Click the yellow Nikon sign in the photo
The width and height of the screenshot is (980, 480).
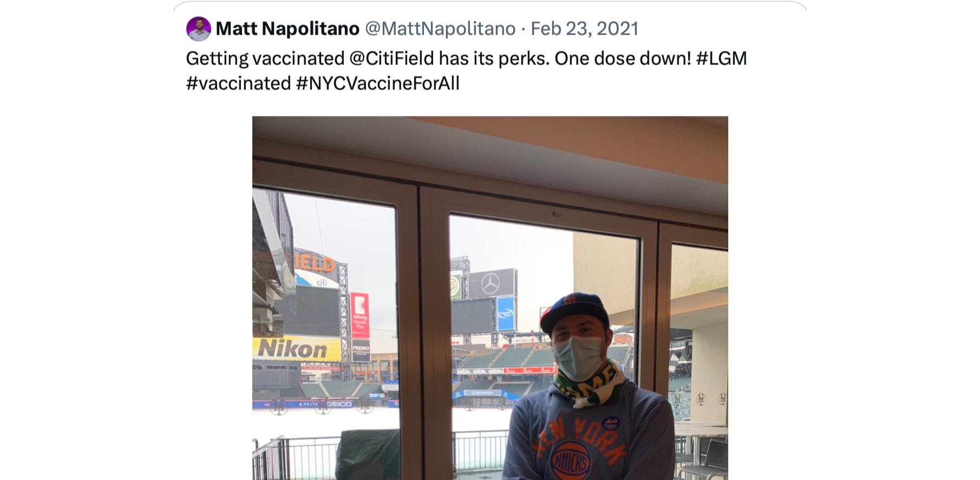tap(296, 349)
